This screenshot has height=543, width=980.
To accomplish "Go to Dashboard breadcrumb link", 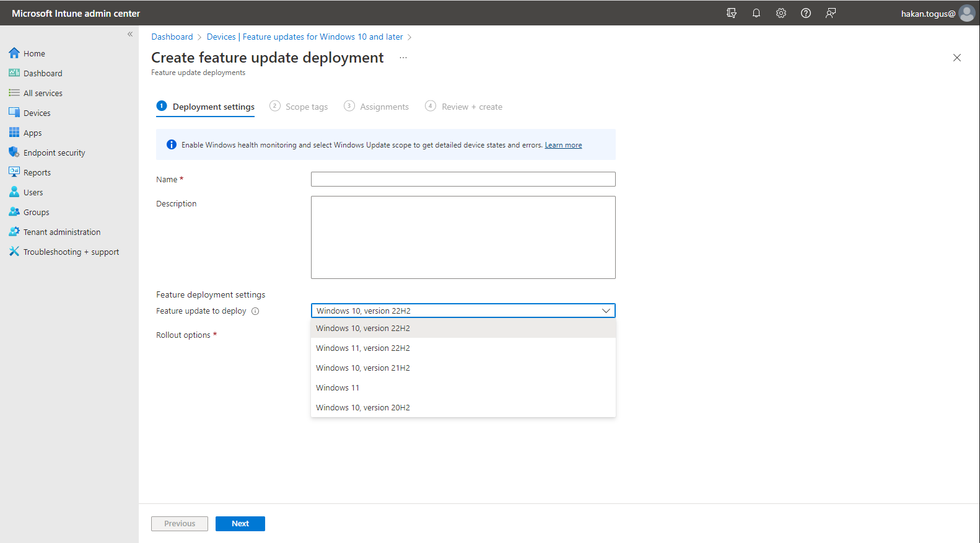I will (x=172, y=37).
